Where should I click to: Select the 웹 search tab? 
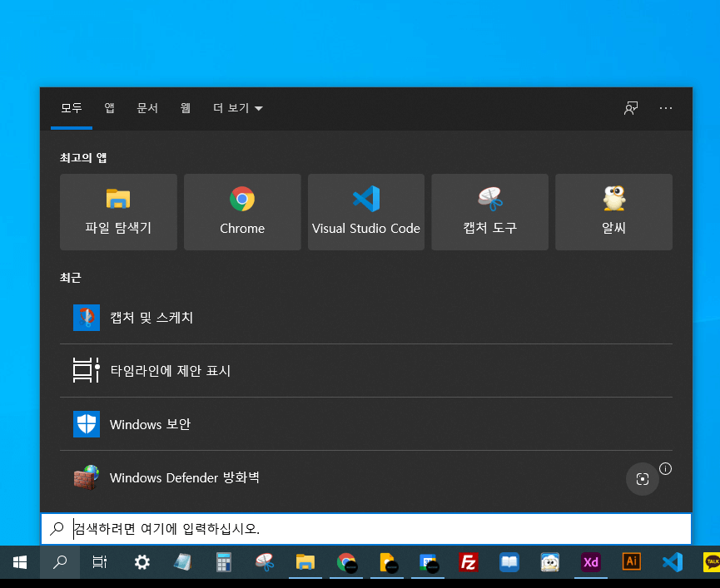point(186,108)
